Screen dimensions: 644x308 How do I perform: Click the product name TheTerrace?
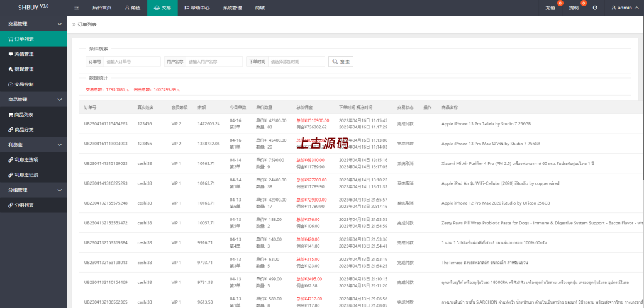pos(485,263)
